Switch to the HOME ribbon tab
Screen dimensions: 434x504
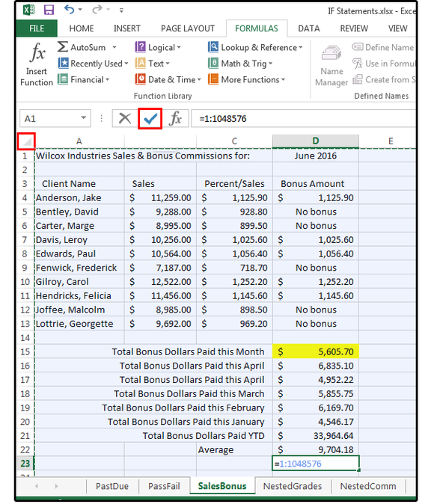[82, 28]
